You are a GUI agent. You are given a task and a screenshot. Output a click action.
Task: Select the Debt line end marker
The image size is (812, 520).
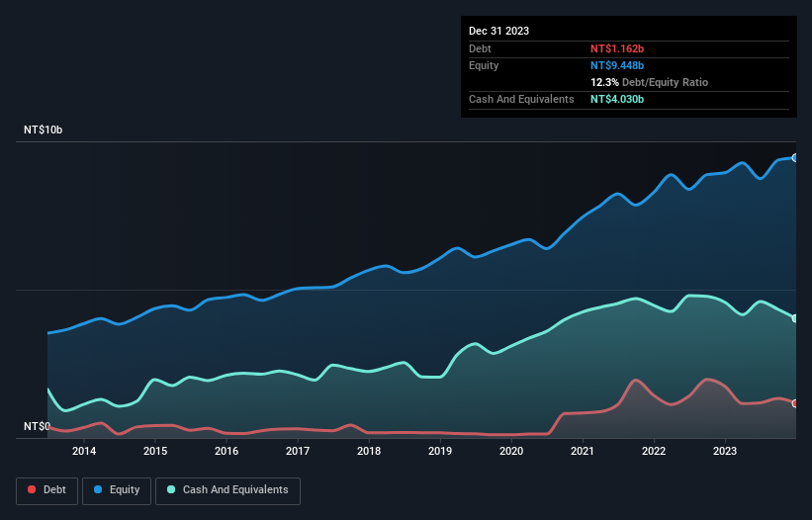[795, 403]
